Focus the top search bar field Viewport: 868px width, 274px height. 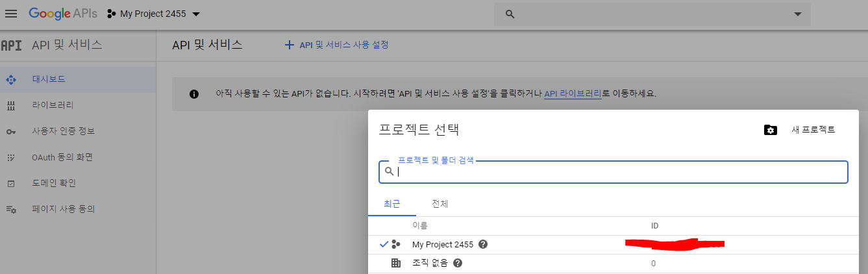[x=652, y=14]
